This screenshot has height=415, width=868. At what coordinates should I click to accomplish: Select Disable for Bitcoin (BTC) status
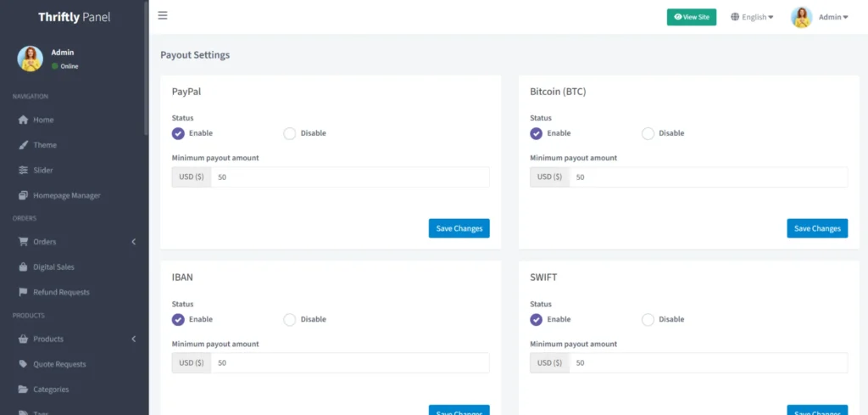tap(648, 133)
